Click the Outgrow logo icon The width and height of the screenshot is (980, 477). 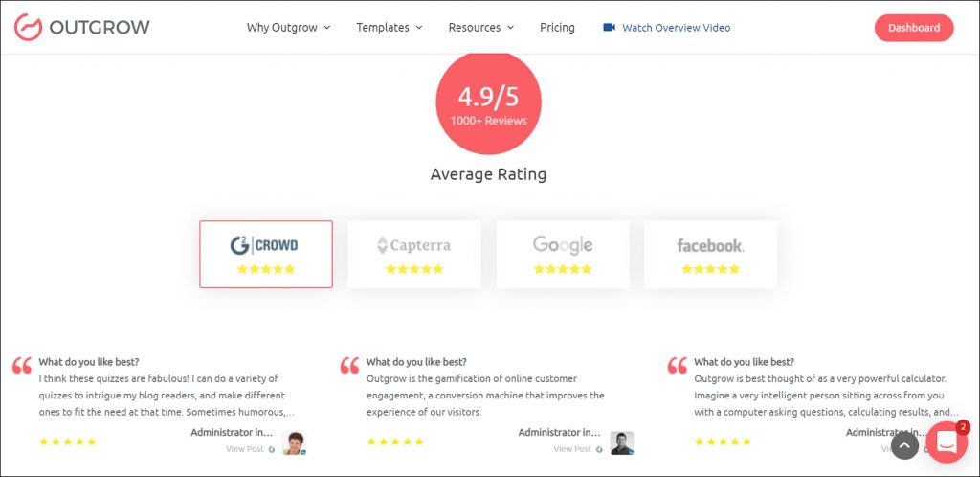point(28,27)
